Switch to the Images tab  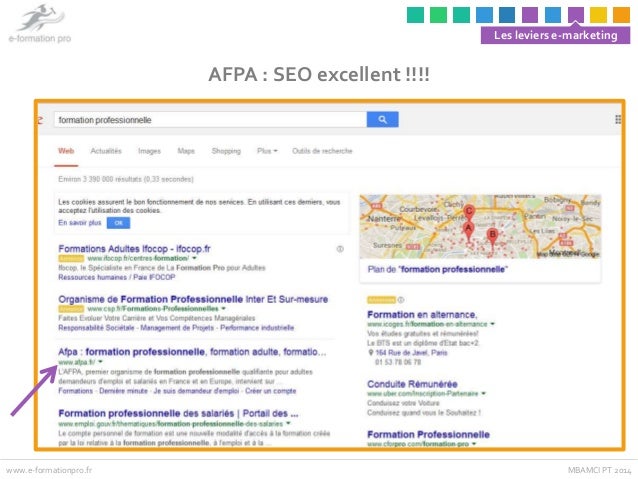pos(149,151)
